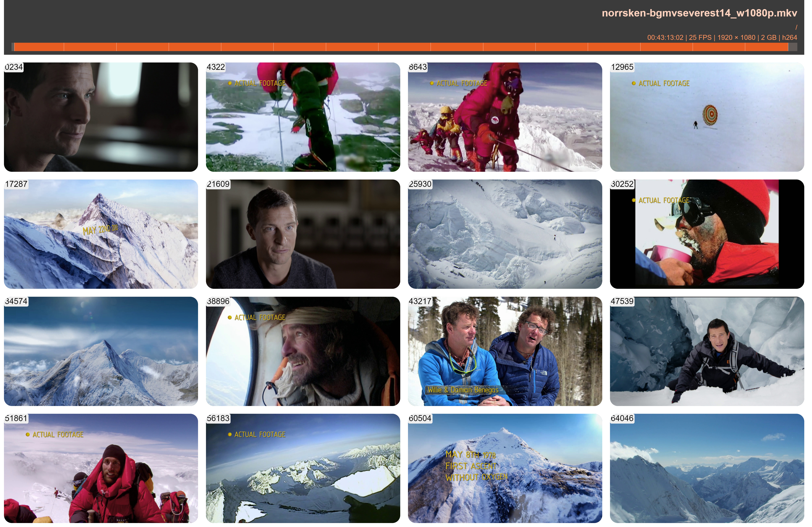Open frame 21609 interview thumbnail
The image size is (812, 527).
303,234
